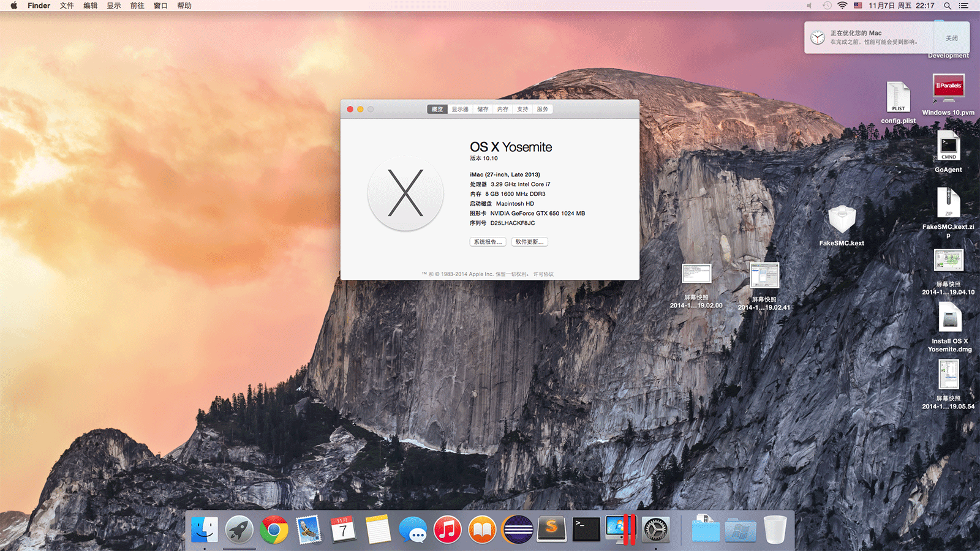Viewport: 980px width, 551px height.
Task: Click the 系统报告 system report button
Action: coord(488,242)
